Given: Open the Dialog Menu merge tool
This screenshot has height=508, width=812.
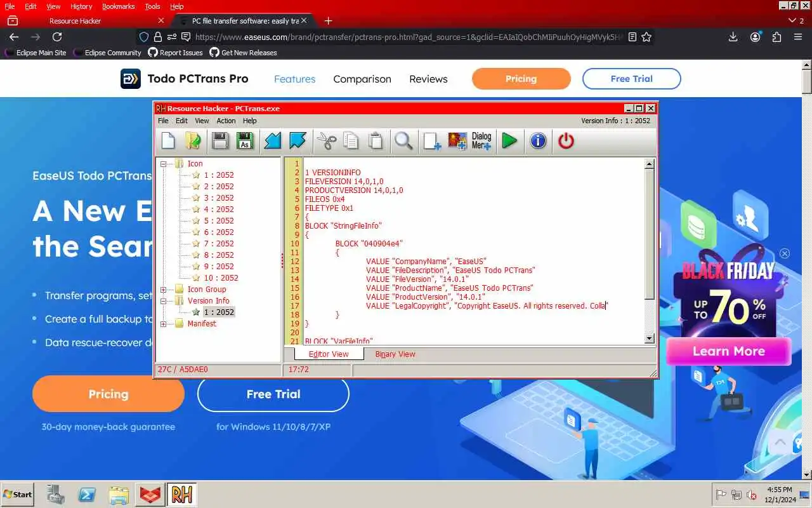Looking at the screenshot, I should tap(481, 140).
